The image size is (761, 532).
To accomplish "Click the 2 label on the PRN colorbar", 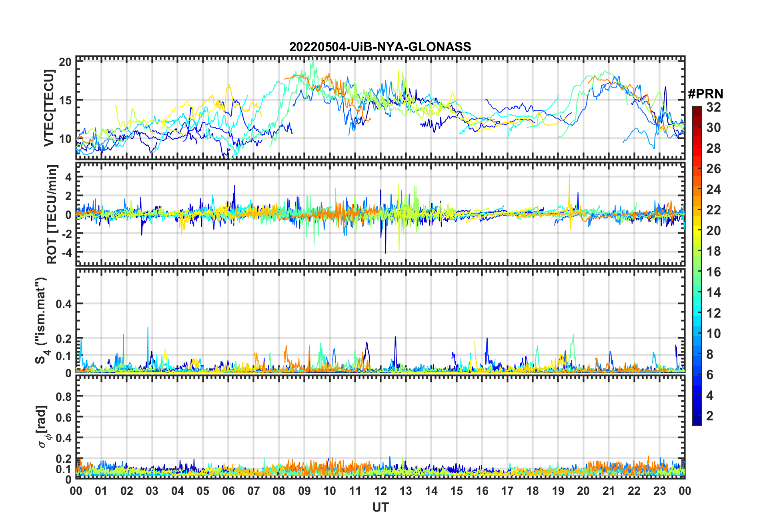I will click(710, 416).
